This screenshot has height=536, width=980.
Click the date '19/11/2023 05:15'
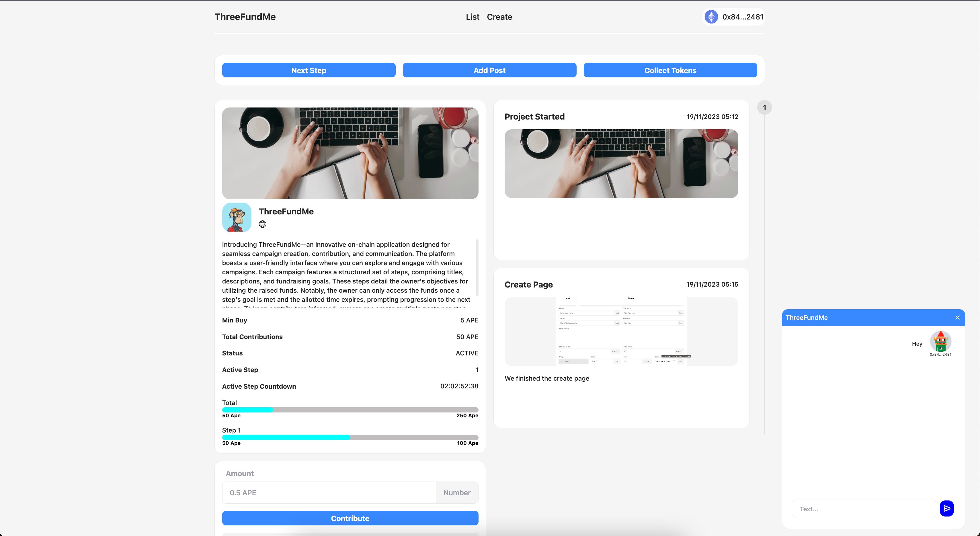(712, 285)
